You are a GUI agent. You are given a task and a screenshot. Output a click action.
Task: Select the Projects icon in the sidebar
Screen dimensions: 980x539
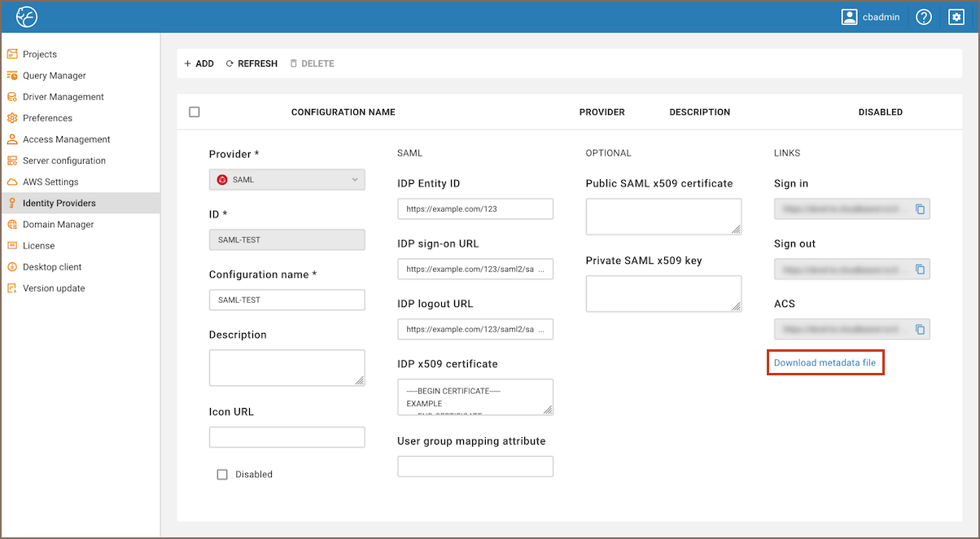pos(13,54)
